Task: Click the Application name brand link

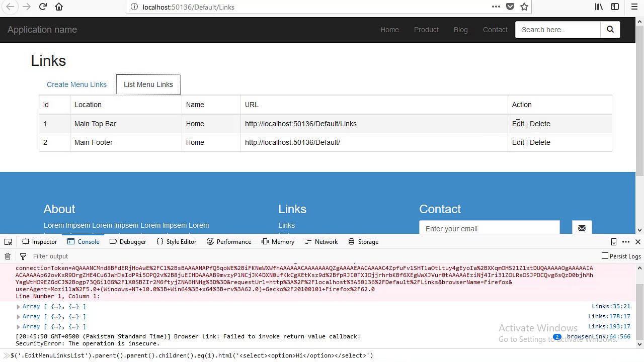Action: tap(42, 30)
